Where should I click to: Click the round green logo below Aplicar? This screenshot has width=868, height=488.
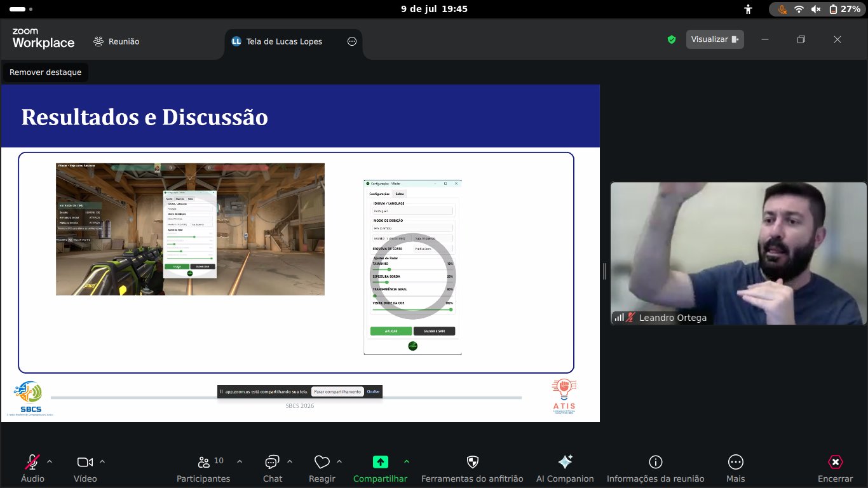[412, 346]
